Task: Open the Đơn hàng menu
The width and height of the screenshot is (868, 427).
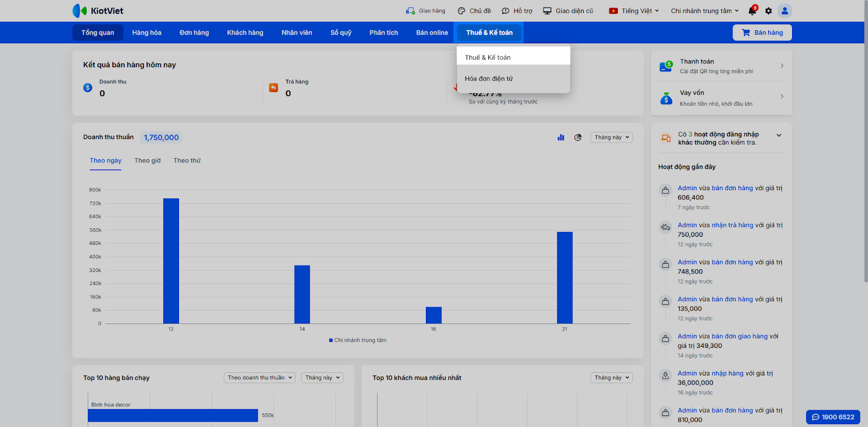Action: click(x=194, y=33)
